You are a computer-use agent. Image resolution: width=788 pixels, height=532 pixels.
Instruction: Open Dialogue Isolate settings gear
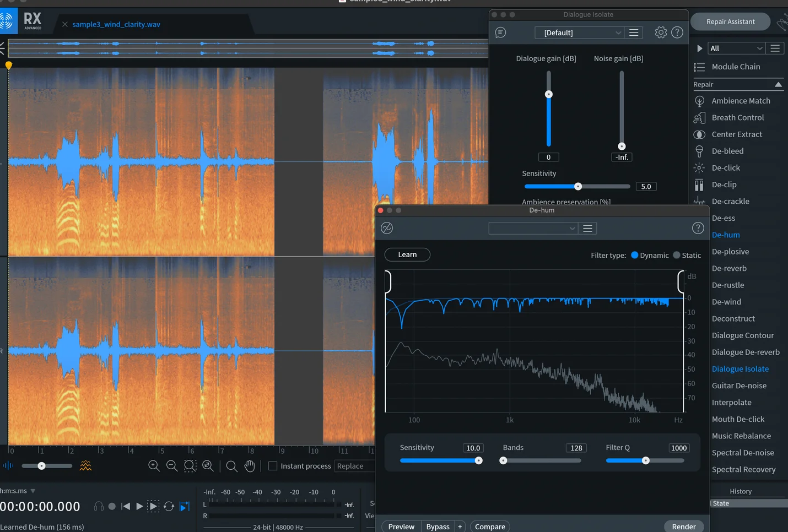pyautogui.click(x=661, y=32)
